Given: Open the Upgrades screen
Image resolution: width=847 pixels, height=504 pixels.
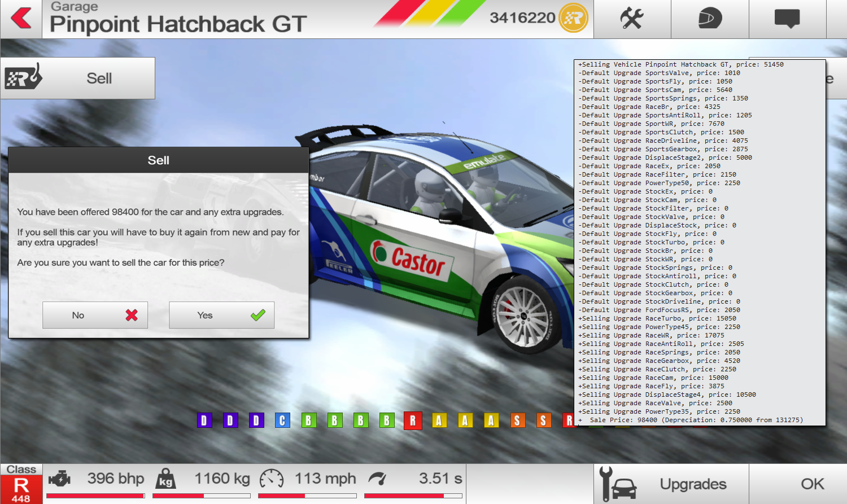Looking at the screenshot, I should (x=671, y=484).
